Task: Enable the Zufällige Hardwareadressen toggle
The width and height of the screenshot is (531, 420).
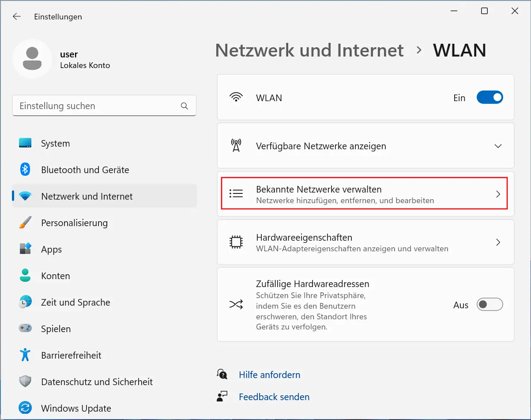Action: tap(490, 305)
